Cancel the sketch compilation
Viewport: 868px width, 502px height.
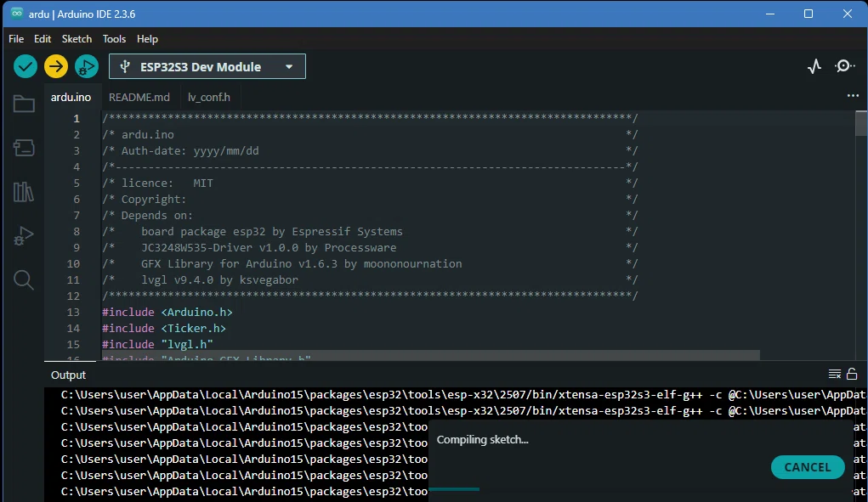click(x=808, y=467)
